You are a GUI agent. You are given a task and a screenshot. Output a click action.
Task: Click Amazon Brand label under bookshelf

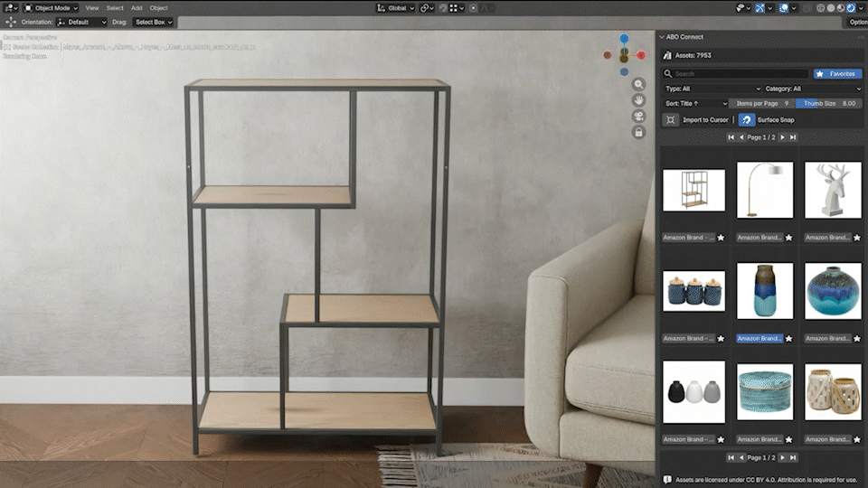point(689,238)
